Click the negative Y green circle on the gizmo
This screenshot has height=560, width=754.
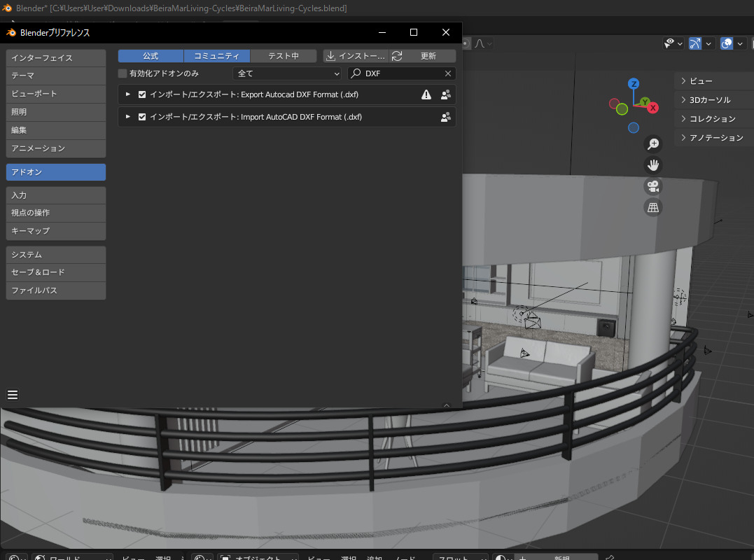point(622,109)
